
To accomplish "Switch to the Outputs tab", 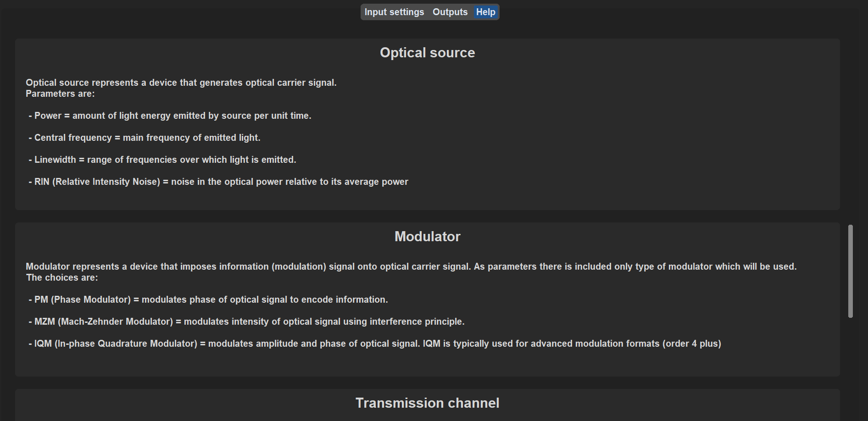I will click(x=450, y=12).
